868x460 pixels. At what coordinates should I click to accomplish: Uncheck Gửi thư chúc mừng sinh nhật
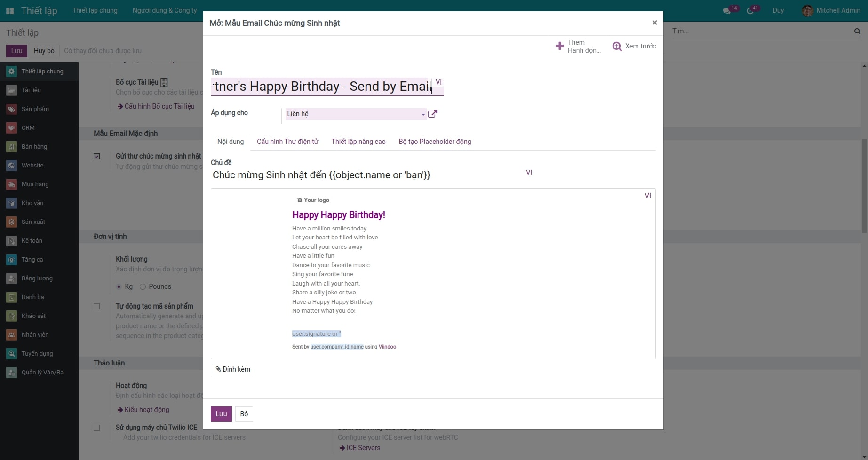click(97, 156)
